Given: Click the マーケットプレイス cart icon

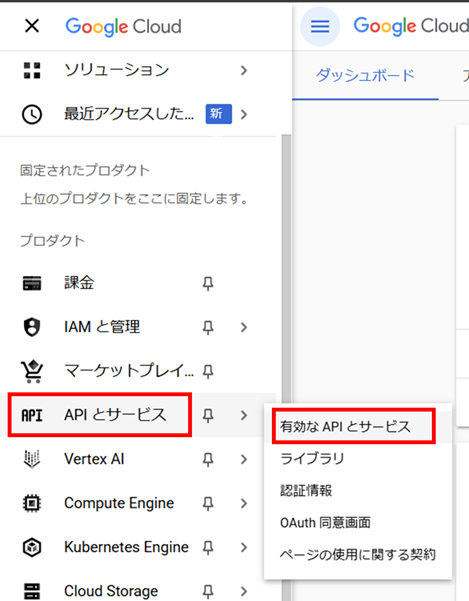Looking at the screenshot, I should 32,371.
